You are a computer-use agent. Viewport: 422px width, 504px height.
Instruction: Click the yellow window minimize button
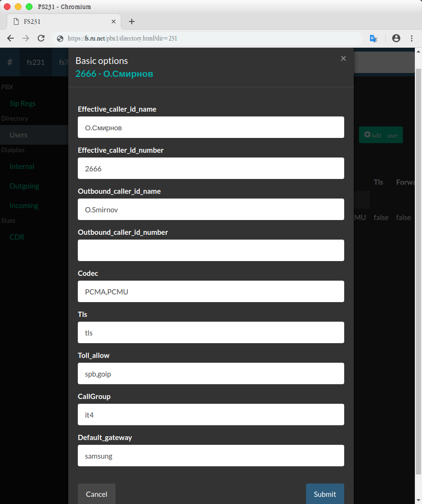pos(18,6)
